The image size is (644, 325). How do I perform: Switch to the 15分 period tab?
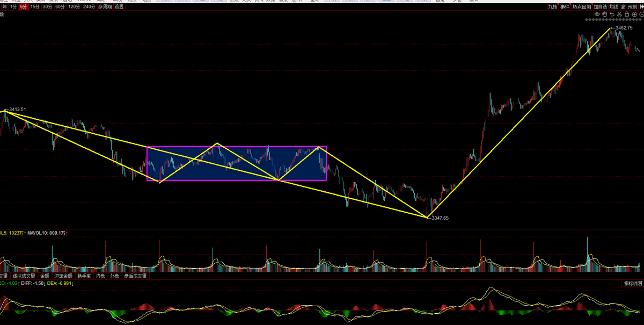click(x=34, y=7)
